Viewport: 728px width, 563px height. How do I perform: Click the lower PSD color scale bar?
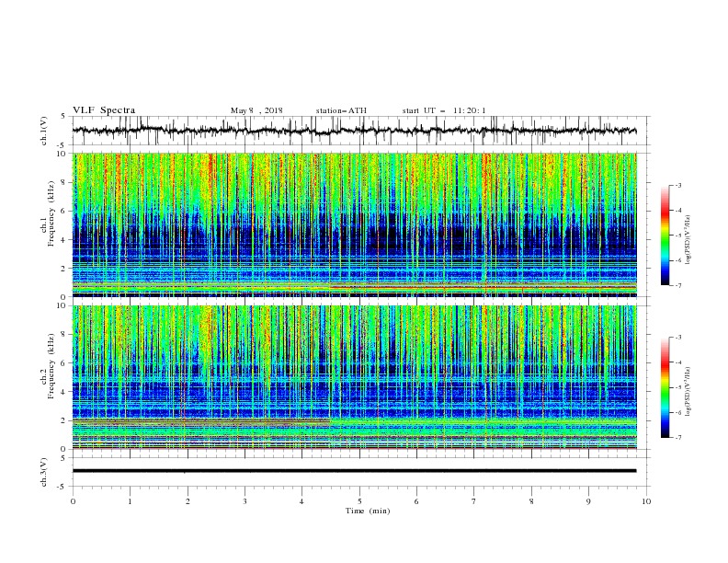point(665,387)
